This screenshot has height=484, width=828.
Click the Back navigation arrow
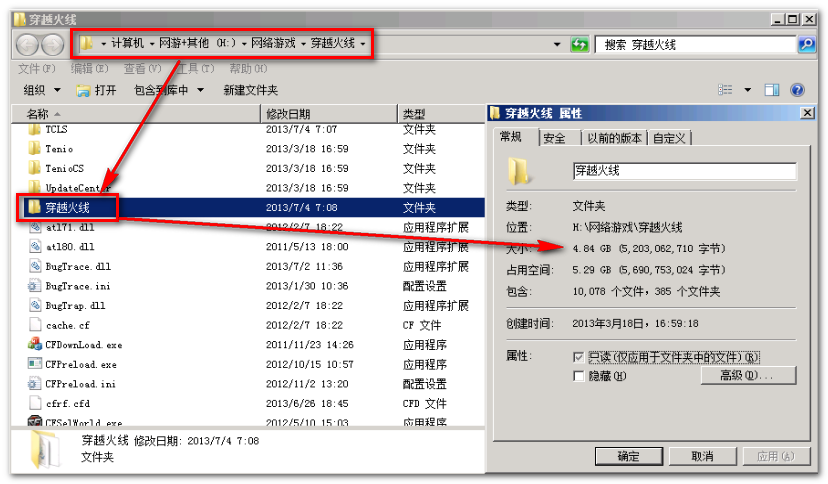point(27,45)
